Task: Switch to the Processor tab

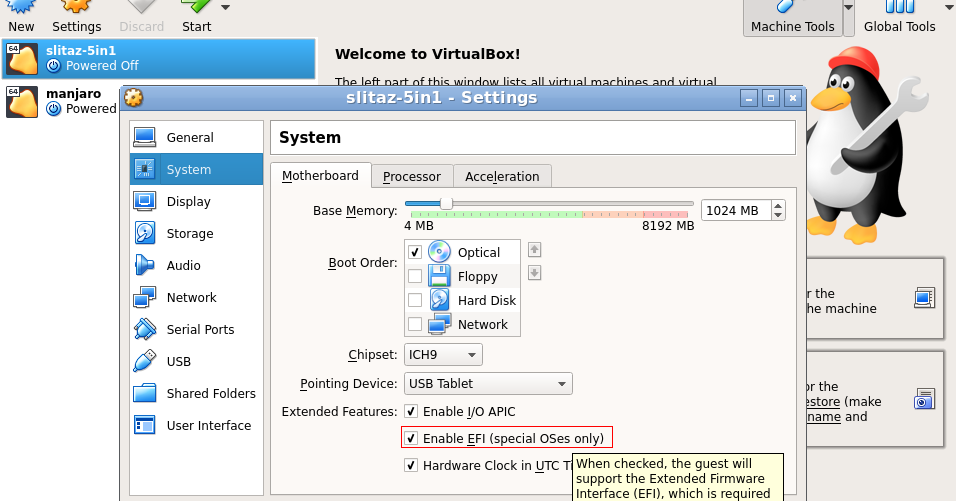Action: [x=412, y=176]
